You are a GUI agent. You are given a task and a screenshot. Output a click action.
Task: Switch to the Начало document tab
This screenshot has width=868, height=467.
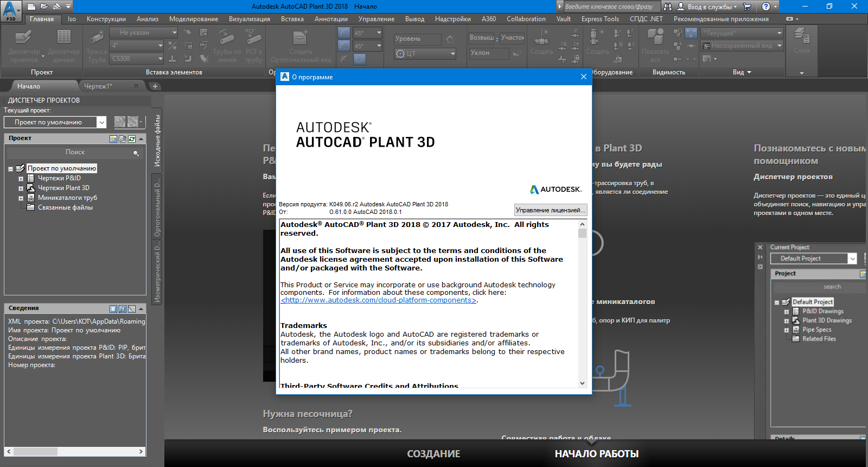tap(28, 86)
